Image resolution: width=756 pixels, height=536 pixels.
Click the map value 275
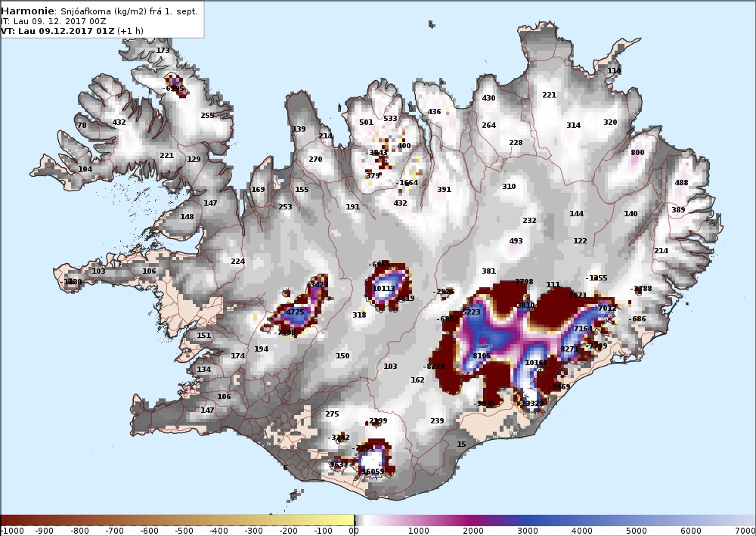point(332,414)
